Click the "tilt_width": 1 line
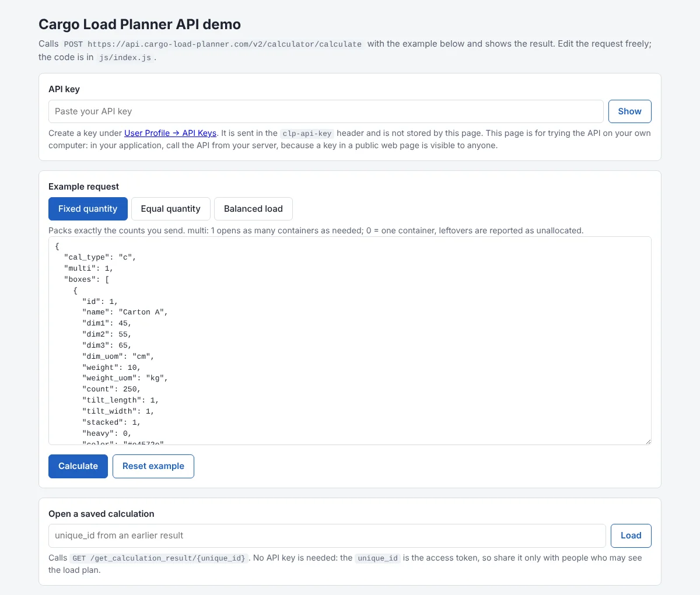Viewport: 700px width, 595px height. click(118, 411)
